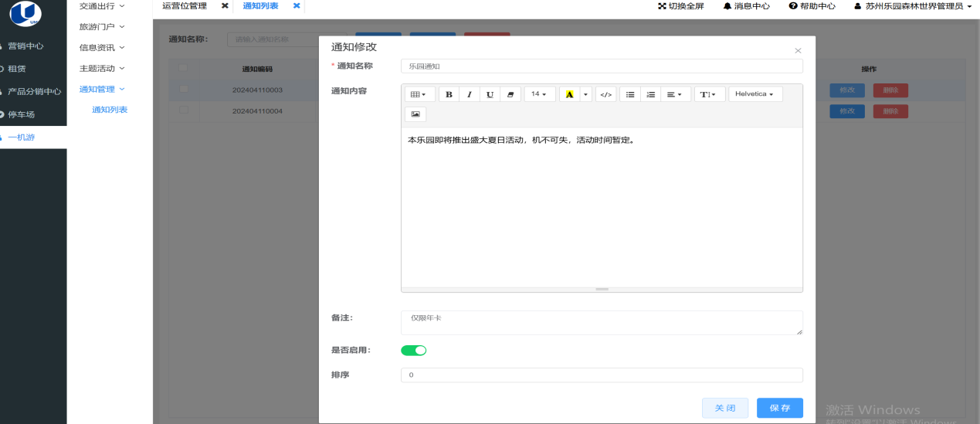The image size is (980, 424).
Task: Click the eraser clear-formatting icon
Action: (510, 94)
